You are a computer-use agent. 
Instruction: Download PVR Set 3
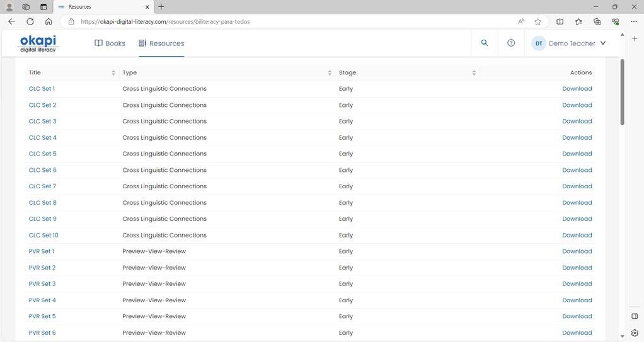pyautogui.click(x=577, y=283)
